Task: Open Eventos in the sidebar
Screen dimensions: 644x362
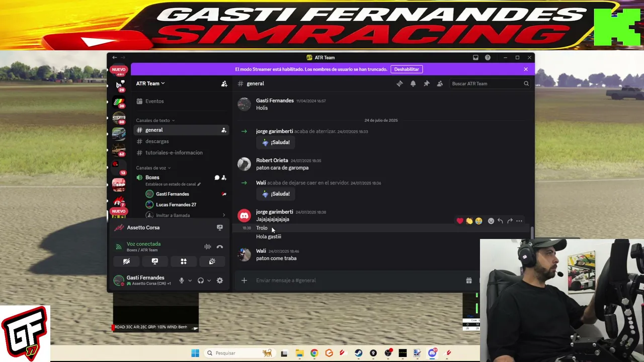Action: coord(181,101)
